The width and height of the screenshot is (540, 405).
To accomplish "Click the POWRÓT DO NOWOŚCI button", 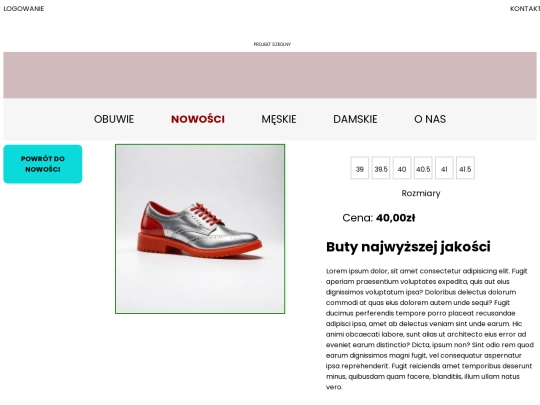I will click(43, 164).
